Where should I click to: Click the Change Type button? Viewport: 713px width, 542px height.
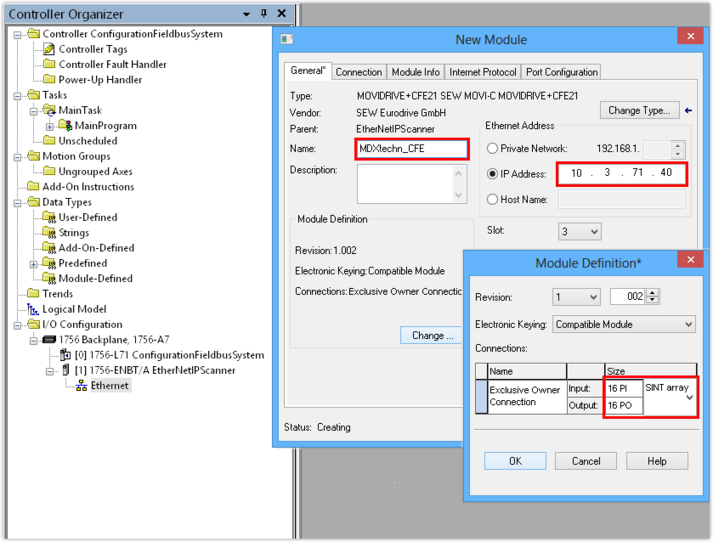point(640,110)
